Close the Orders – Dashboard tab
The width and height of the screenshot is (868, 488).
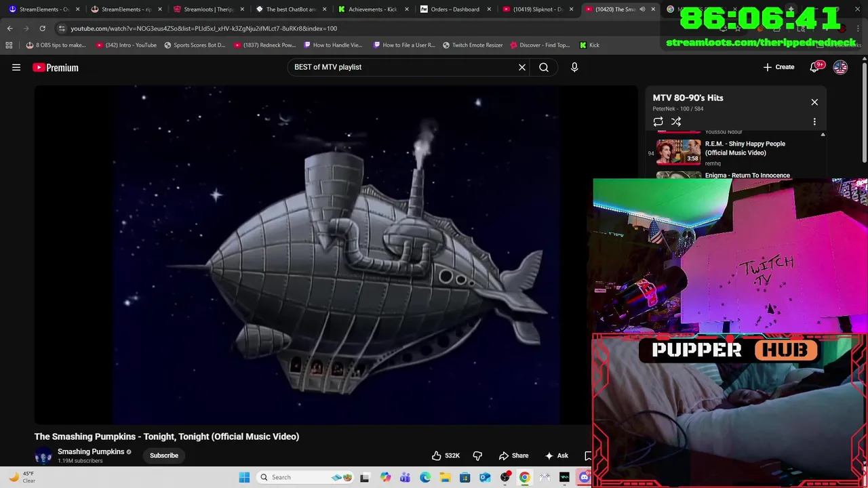click(x=489, y=9)
